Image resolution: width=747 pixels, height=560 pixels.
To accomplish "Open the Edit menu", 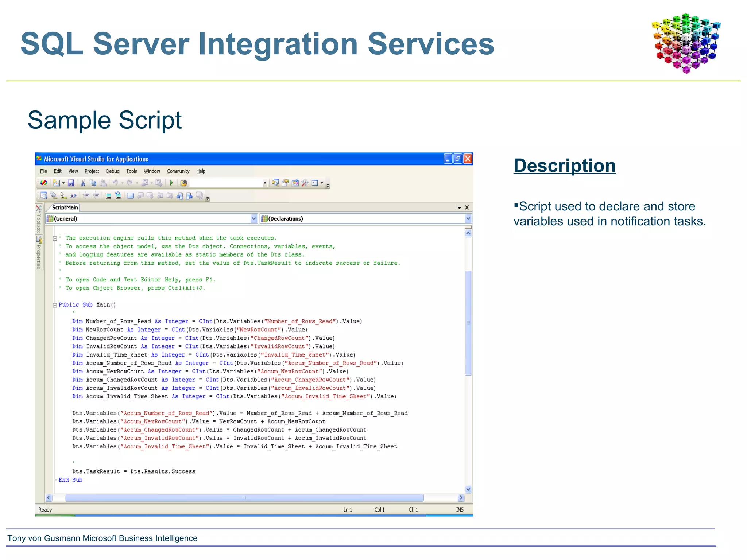I will point(58,171).
